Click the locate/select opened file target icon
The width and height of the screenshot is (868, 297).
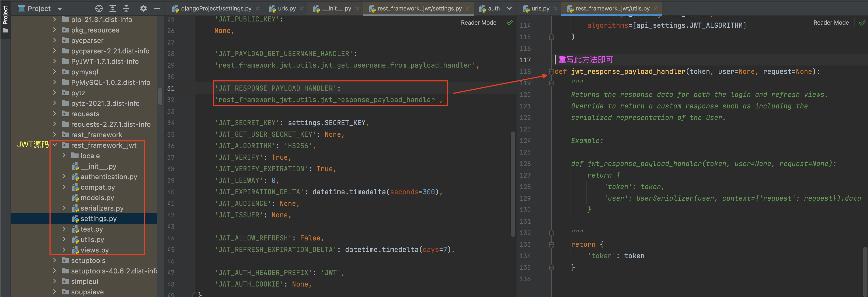click(99, 8)
